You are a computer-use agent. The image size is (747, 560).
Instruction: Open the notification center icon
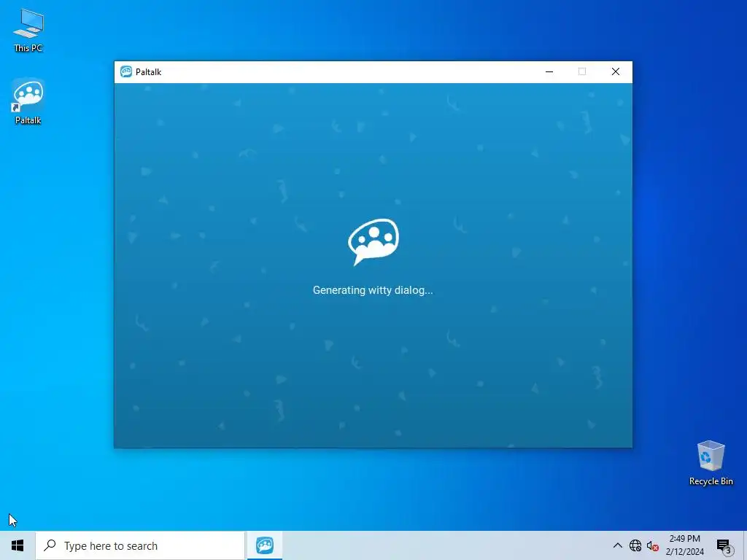[724, 545]
